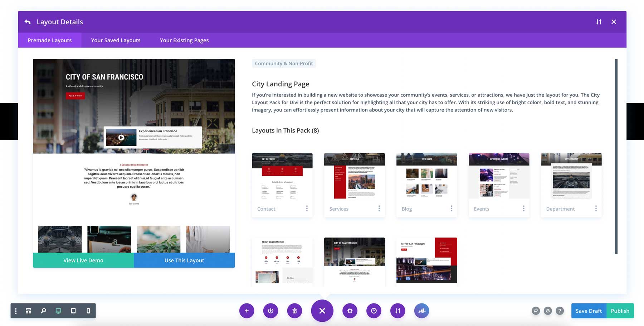The width and height of the screenshot is (644, 326).
Task: Open portability options with the arrows icon
Action: tap(398, 311)
